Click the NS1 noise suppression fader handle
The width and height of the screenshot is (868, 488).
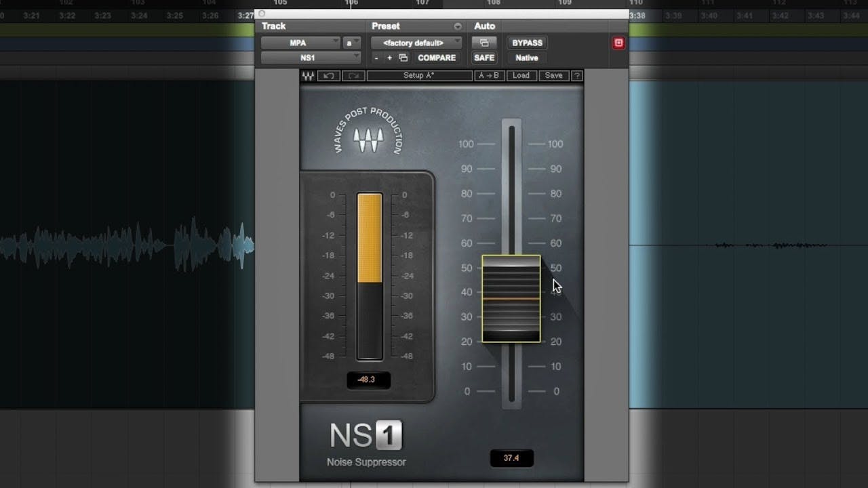click(511, 298)
